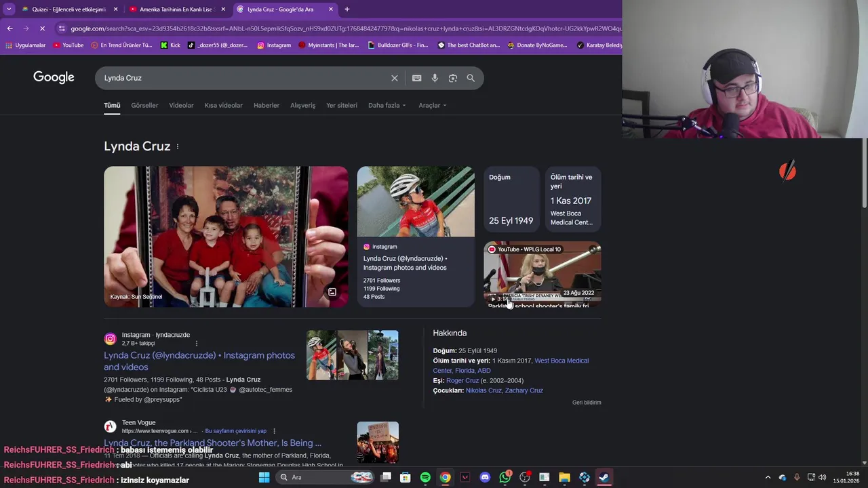Go back with the browser back arrow
The image size is (868, 488).
click(9, 28)
